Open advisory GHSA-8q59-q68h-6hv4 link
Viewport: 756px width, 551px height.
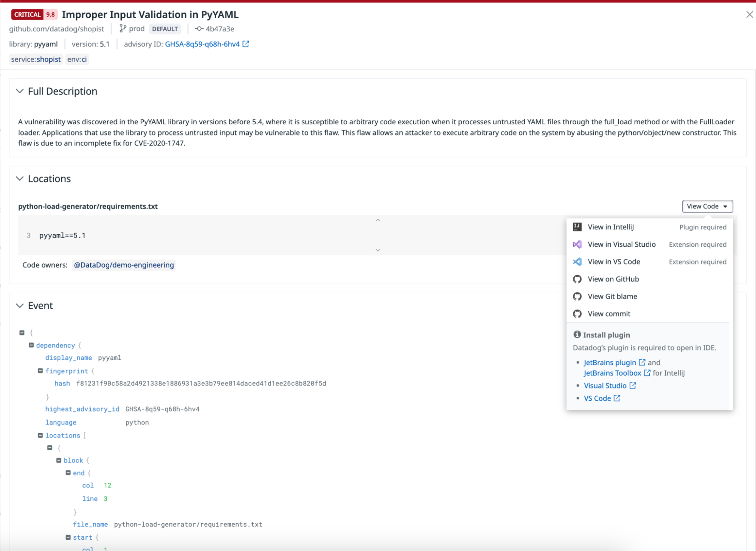point(202,44)
